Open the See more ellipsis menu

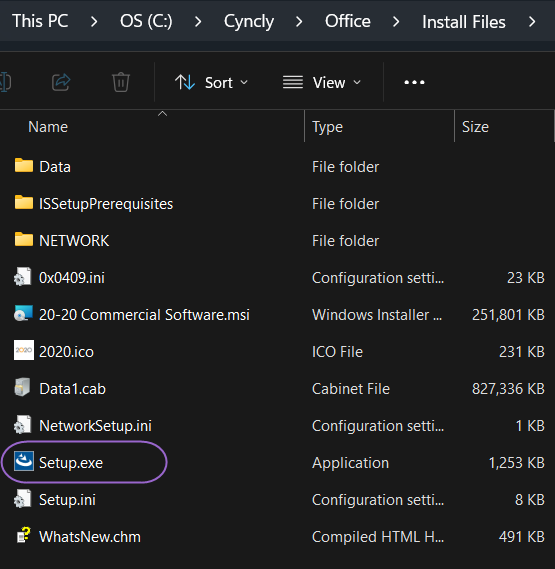click(x=414, y=82)
